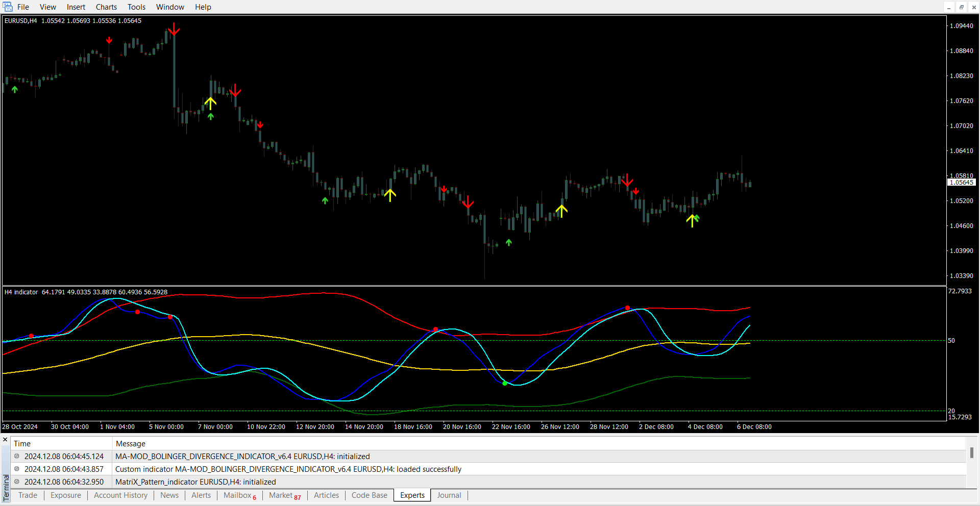
Task: Click the MetaTrader chart icon beside File
Action: 8,7
